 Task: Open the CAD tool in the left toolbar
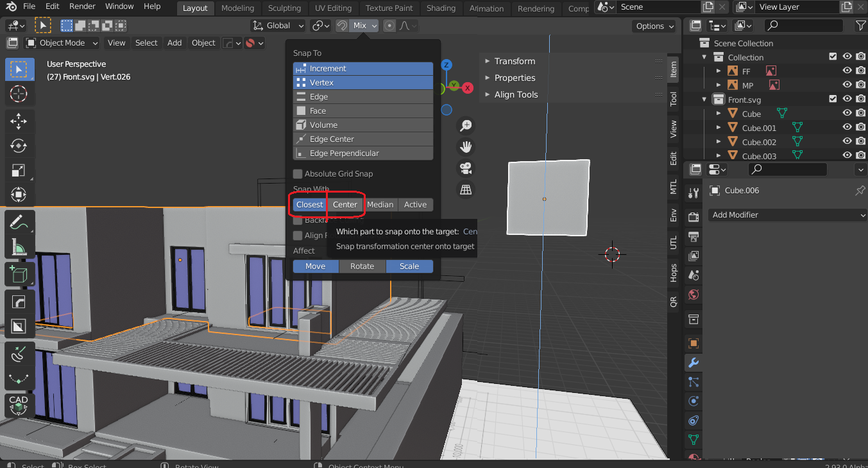[x=19, y=405]
